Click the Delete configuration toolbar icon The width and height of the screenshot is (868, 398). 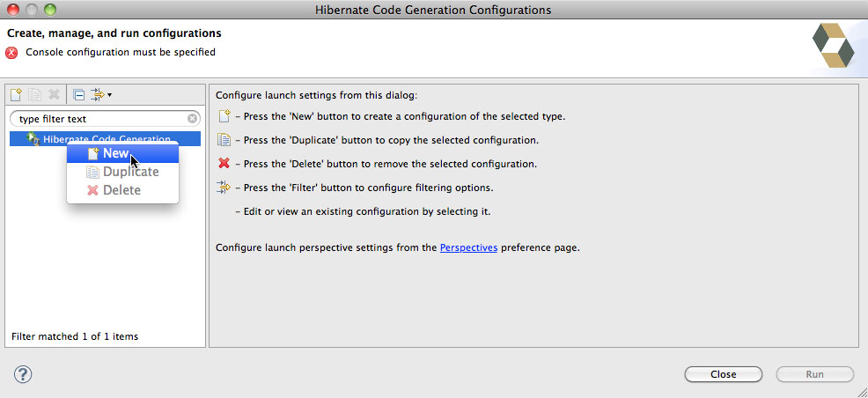point(54,94)
